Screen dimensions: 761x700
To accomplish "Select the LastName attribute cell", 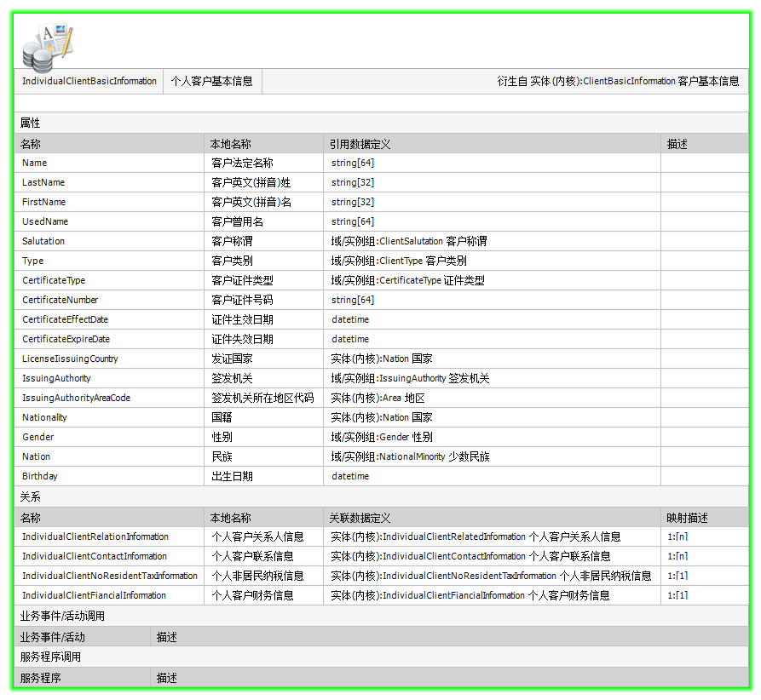I will tap(109, 182).
